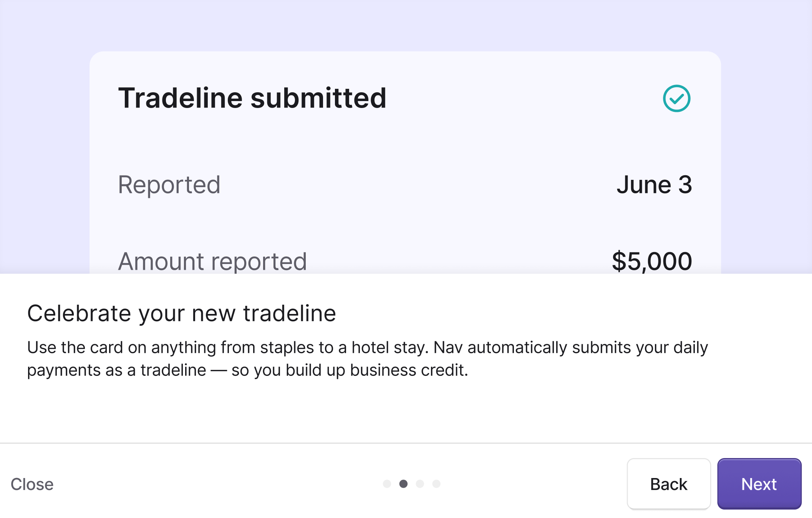Jump to the third pagination dot
This screenshot has height=518, width=812.
click(420, 484)
